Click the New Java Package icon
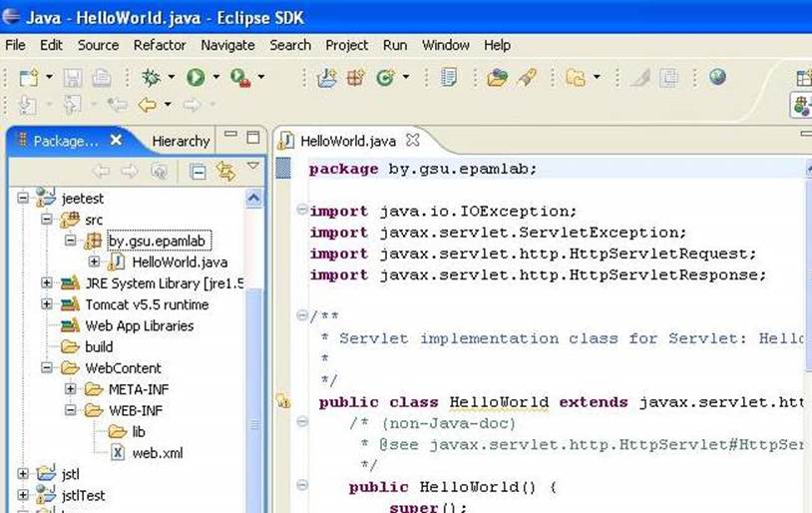Image resolution: width=812 pixels, height=513 pixels. 356,78
